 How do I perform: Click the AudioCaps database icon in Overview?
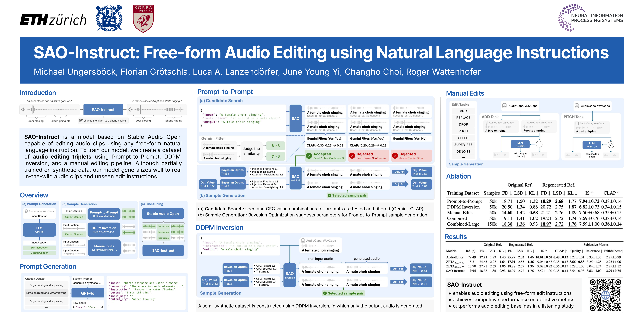tap(26, 211)
